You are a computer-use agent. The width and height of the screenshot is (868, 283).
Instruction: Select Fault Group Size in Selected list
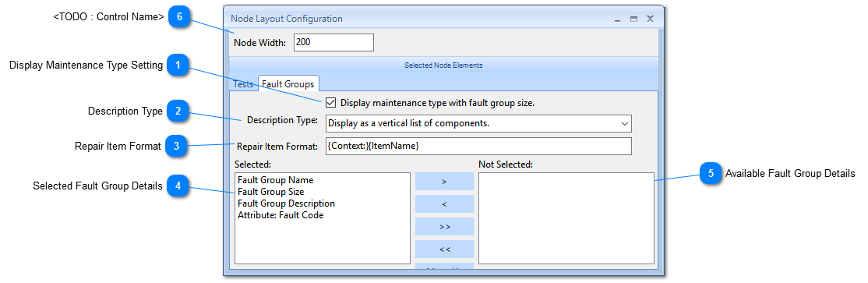point(270,192)
